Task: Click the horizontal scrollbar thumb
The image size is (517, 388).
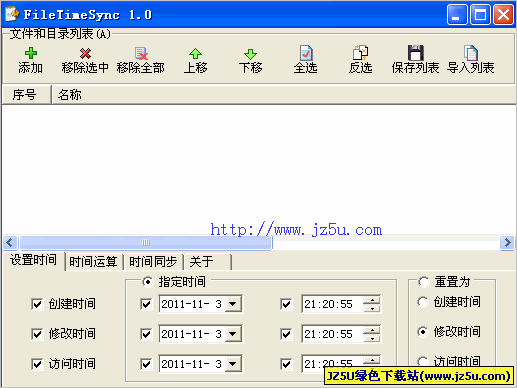Action: pyautogui.click(x=146, y=242)
